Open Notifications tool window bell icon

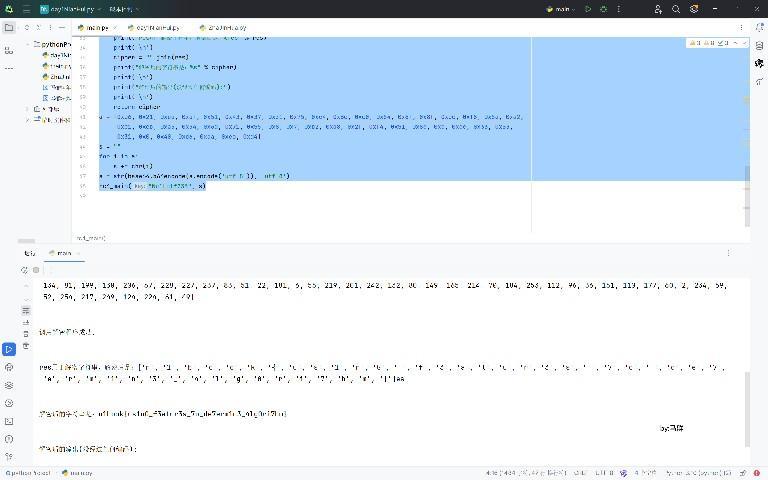[759, 27]
